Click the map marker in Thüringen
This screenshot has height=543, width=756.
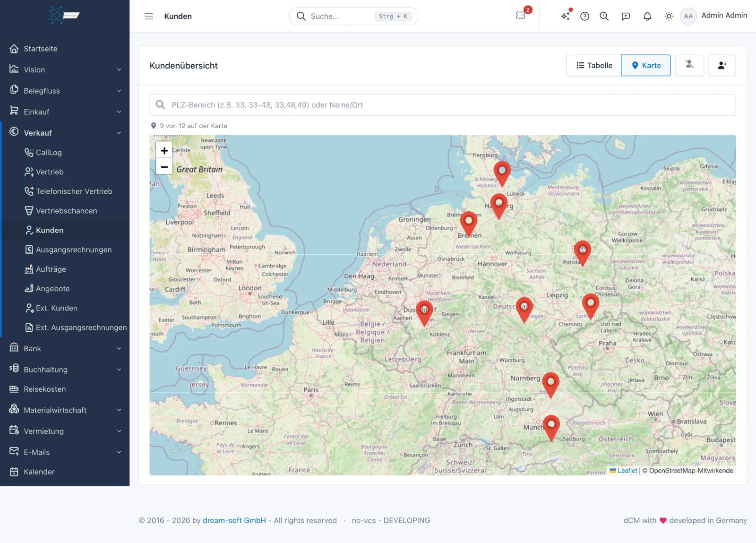pos(524,310)
